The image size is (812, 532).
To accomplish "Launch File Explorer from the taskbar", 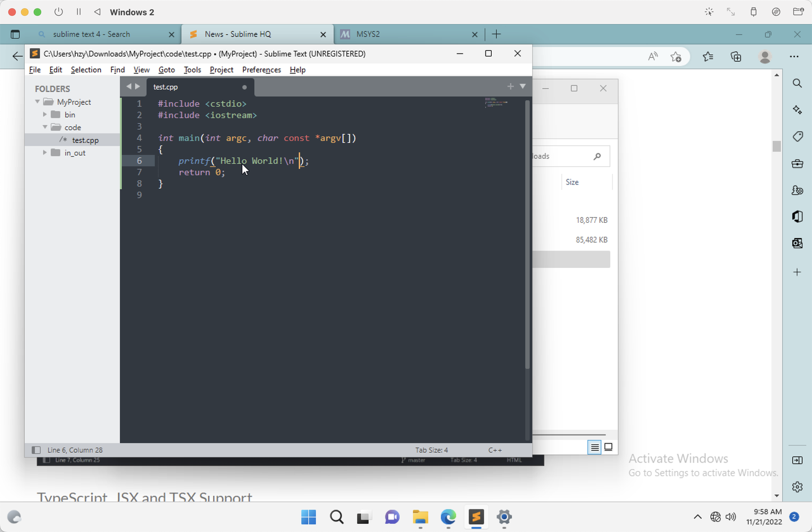I will pos(420,517).
